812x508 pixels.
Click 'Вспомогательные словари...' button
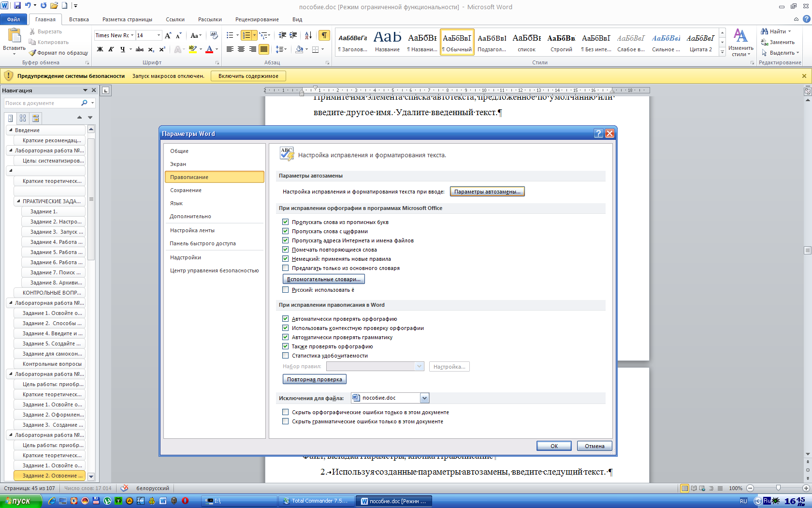pos(323,279)
